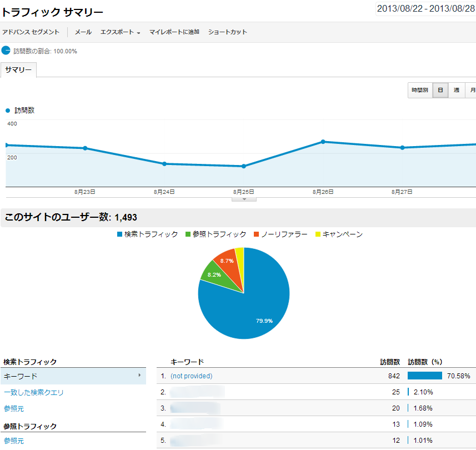Open the (not provided) keyword link
Viewport: 476px width, 450px height.
[x=191, y=376]
